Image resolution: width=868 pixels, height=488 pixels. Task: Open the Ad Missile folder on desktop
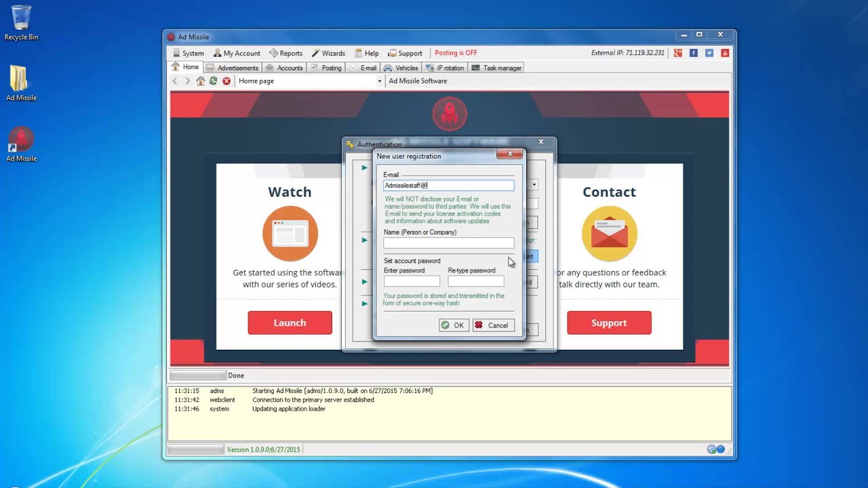[x=21, y=83]
